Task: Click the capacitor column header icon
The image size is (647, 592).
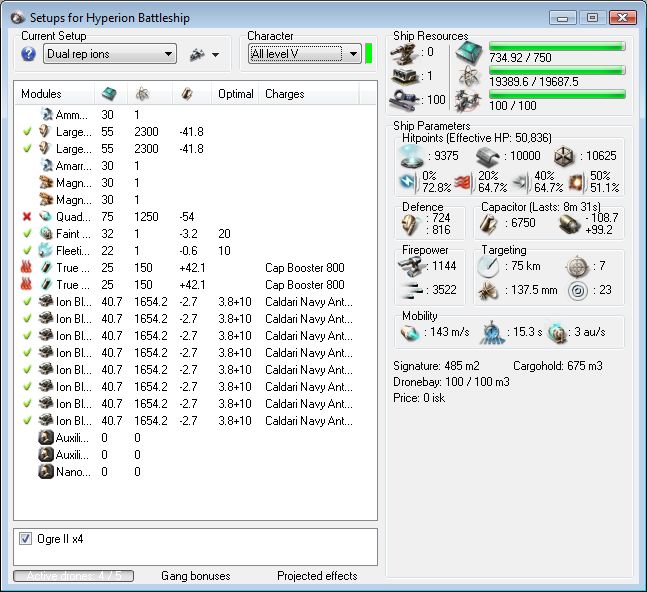Action: click(187, 94)
